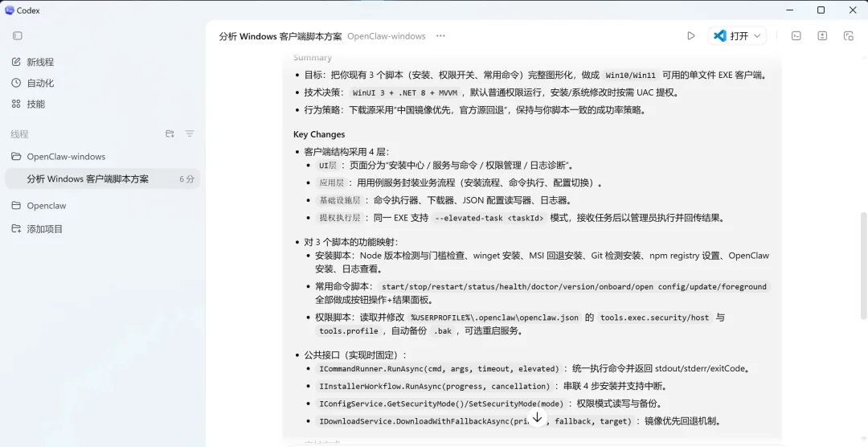Click the OpenClaw-windows label in the header

(x=387, y=36)
